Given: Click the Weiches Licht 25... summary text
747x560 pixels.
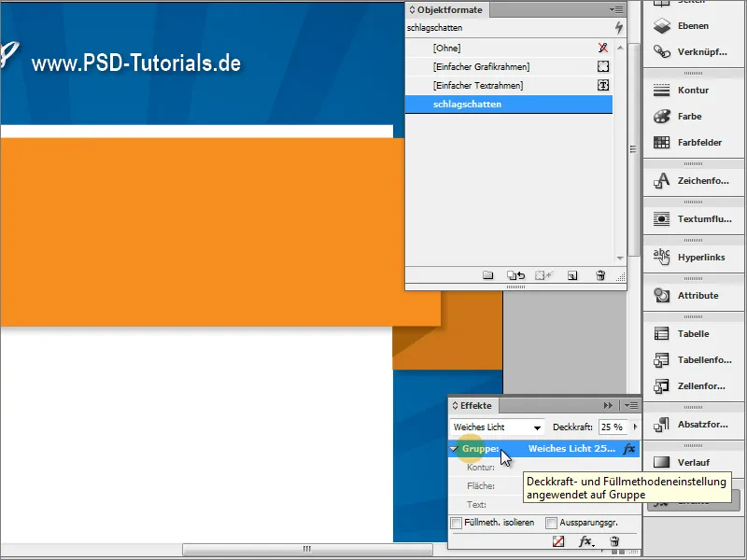Looking at the screenshot, I should pos(571,449).
